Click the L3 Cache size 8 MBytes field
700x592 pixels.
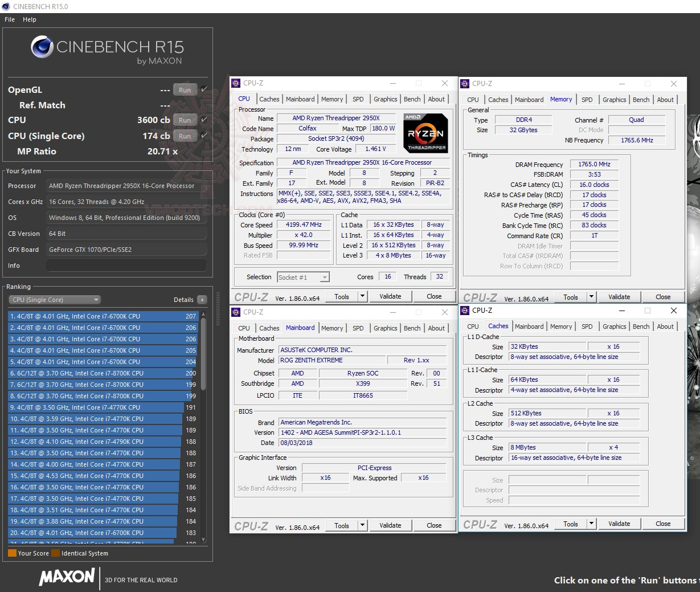click(548, 447)
